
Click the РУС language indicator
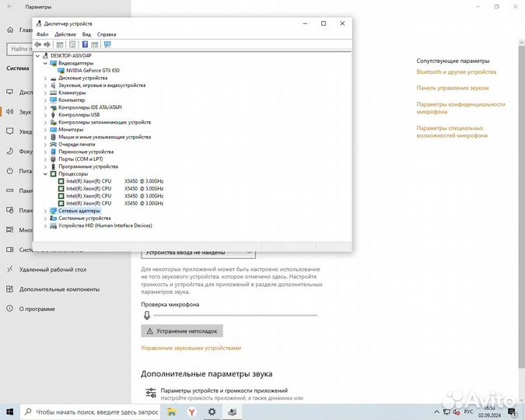tap(468, 411)
